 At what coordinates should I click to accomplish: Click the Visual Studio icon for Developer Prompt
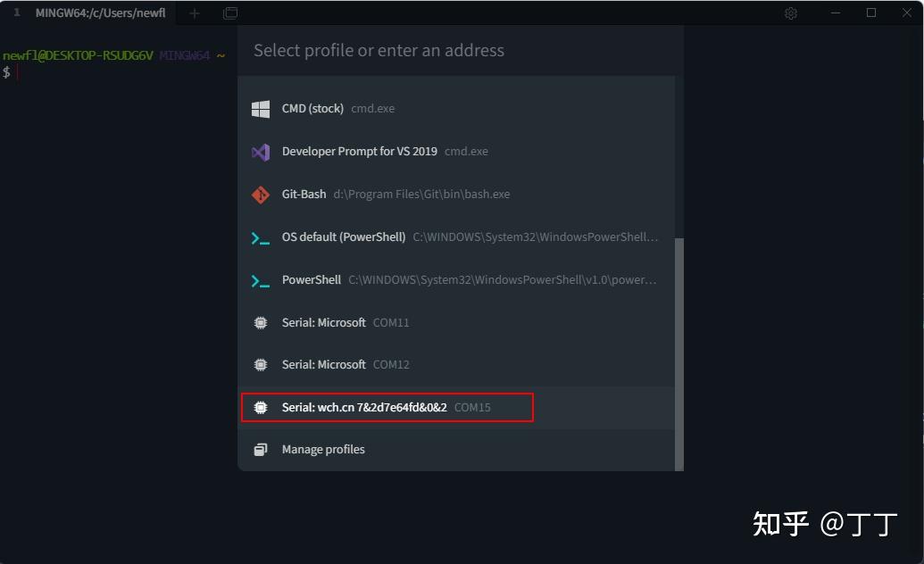261,152
